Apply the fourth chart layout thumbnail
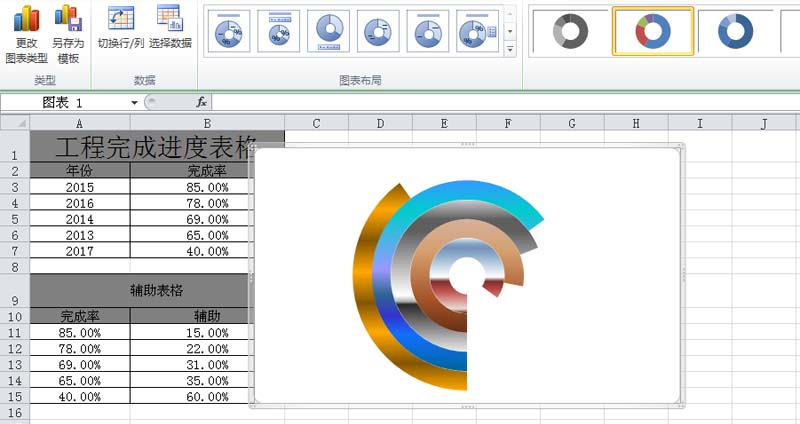 378,31
